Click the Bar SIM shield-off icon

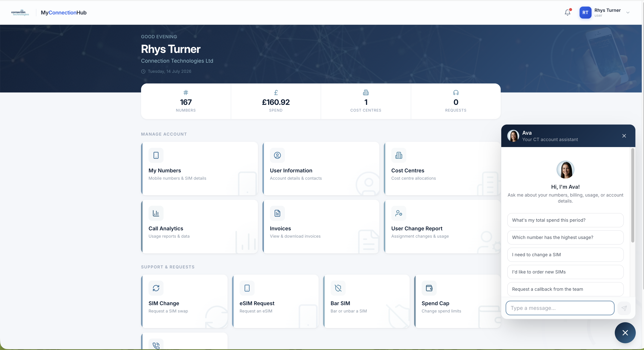338,288
